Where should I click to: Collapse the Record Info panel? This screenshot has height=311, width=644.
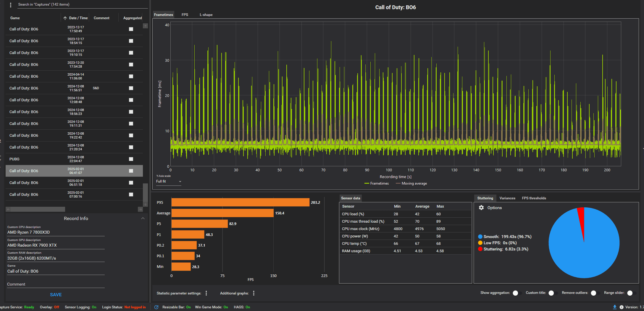pos(143,218)
